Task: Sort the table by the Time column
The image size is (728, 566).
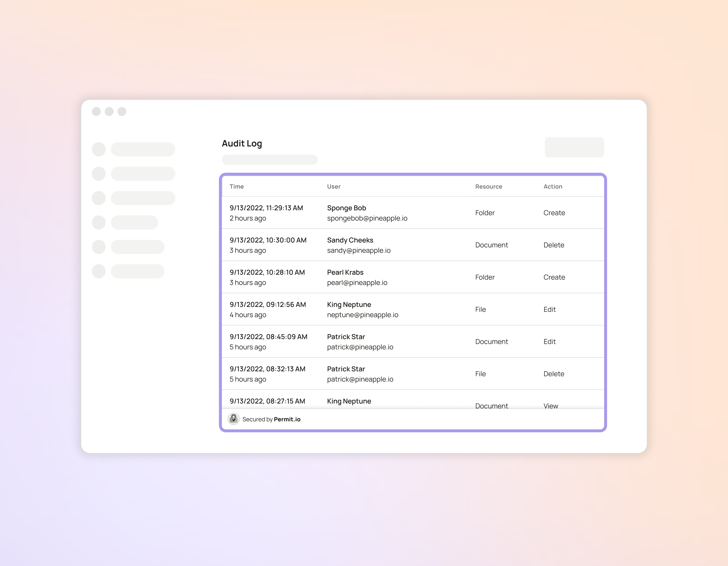Action: click(x=237, y=186)
